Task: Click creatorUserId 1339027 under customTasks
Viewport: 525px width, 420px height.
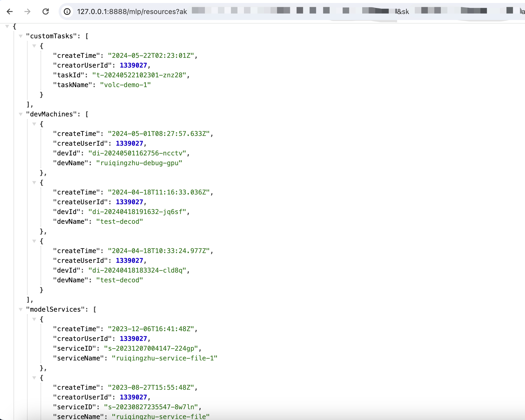Action: tap(133, 66)
